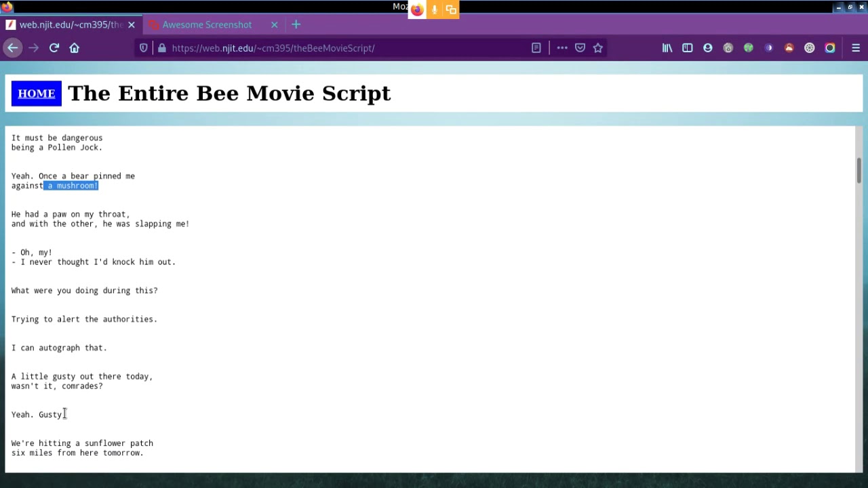The width and height of the screenshot is (868, 488).
Task: Click the line "A little gusty out there today,"
Action: (x=82, y=376)
